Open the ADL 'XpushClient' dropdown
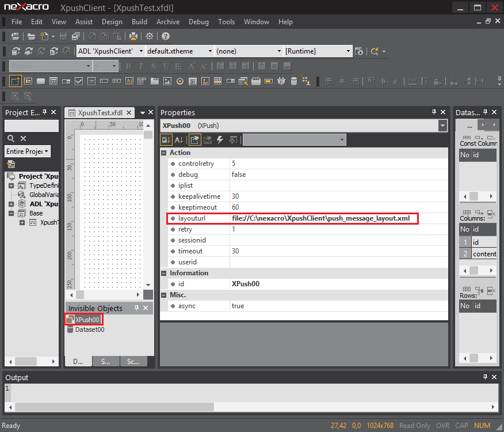 pyautogui.click(x=141, y=51)
